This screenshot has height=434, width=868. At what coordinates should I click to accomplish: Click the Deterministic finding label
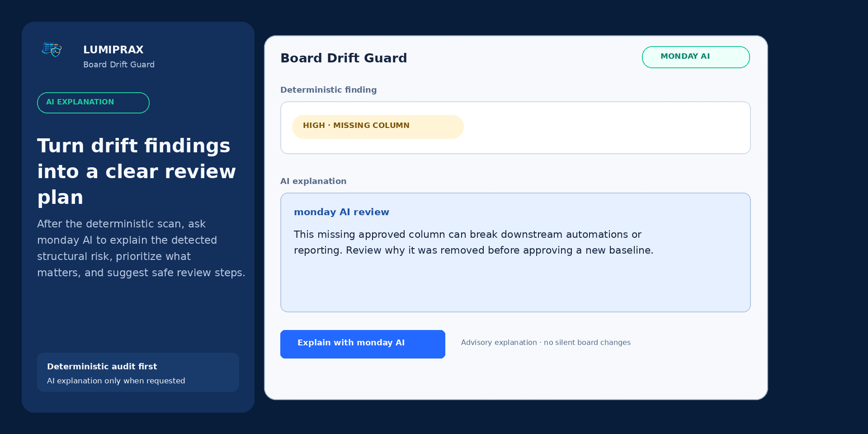pos(328,90)
